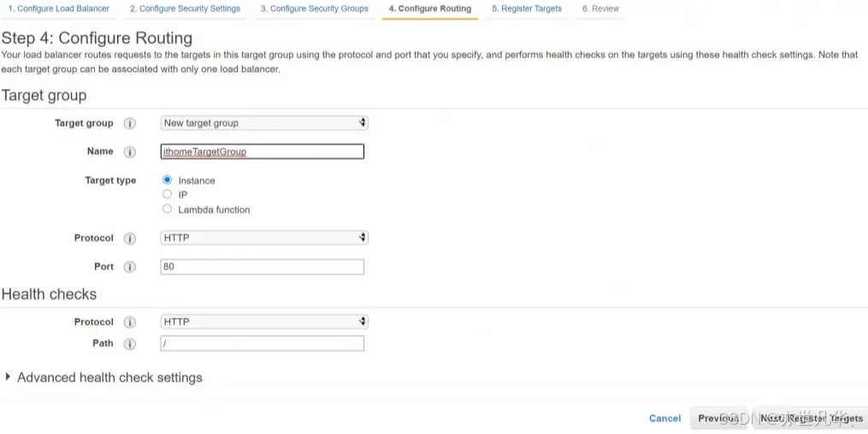This screenshot has width=868, height=434.
Task: Select Instance target type
Action: pyautogui.click(x=167, y=179)
